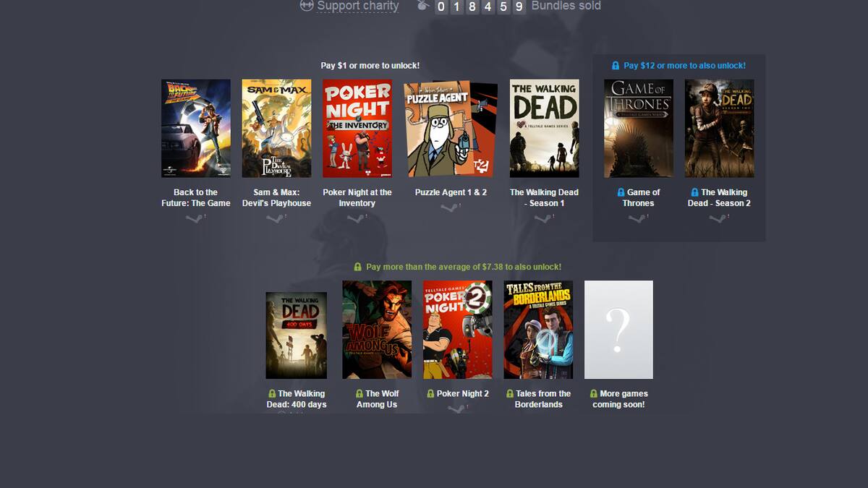Click Pay $12 or more to also unlock heading

pyautogui.click(x=684, y=66)
